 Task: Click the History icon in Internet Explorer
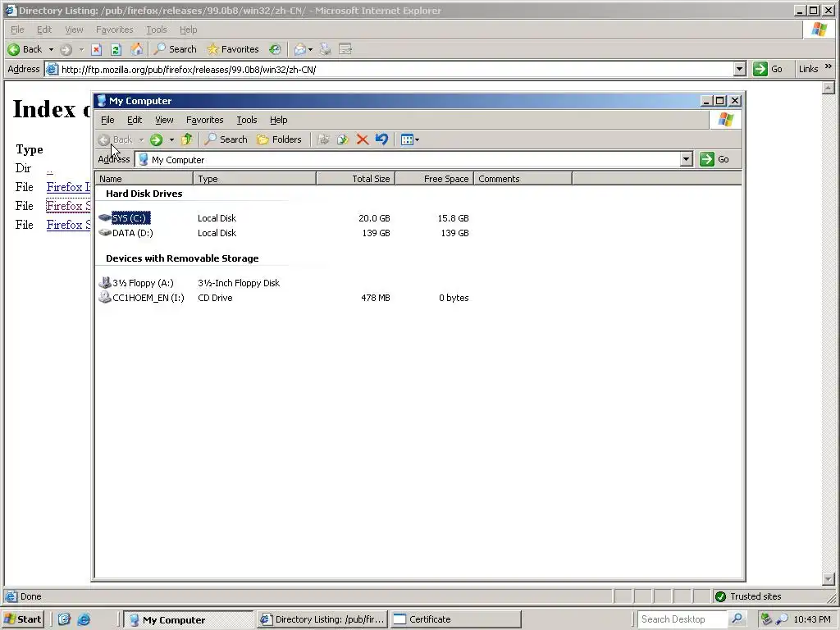click(x=275, y=49)
